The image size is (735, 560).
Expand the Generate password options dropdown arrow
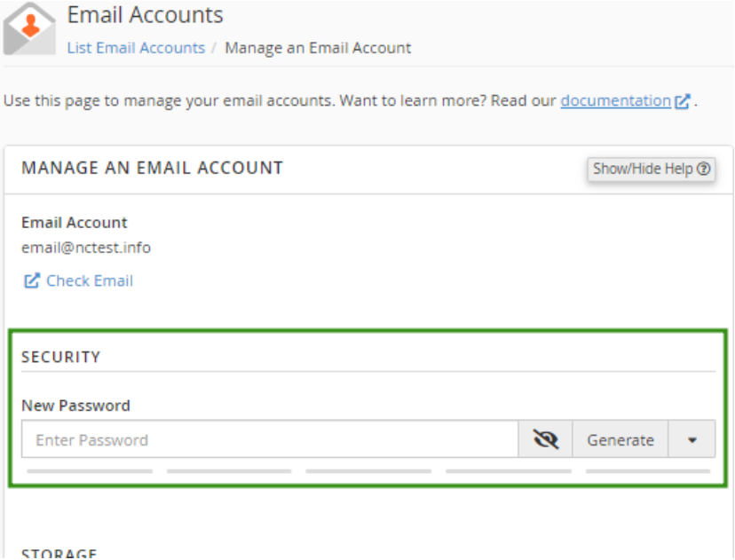click(692, 439)
